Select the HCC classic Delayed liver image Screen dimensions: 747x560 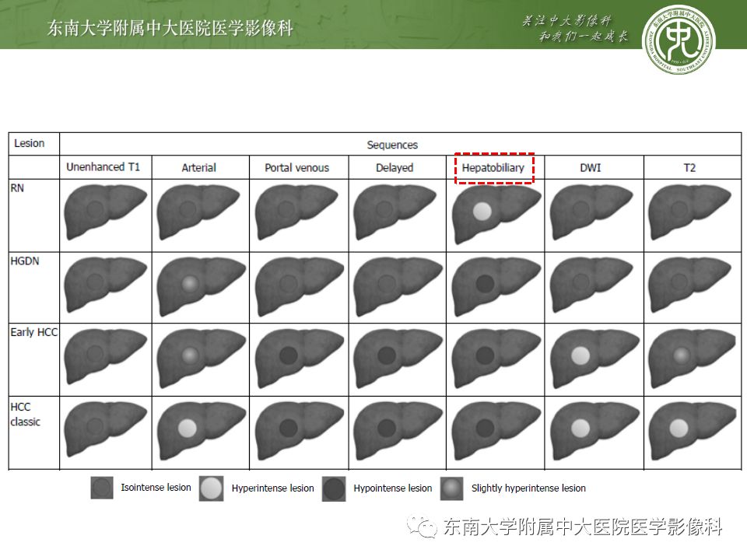coord(398,432)
